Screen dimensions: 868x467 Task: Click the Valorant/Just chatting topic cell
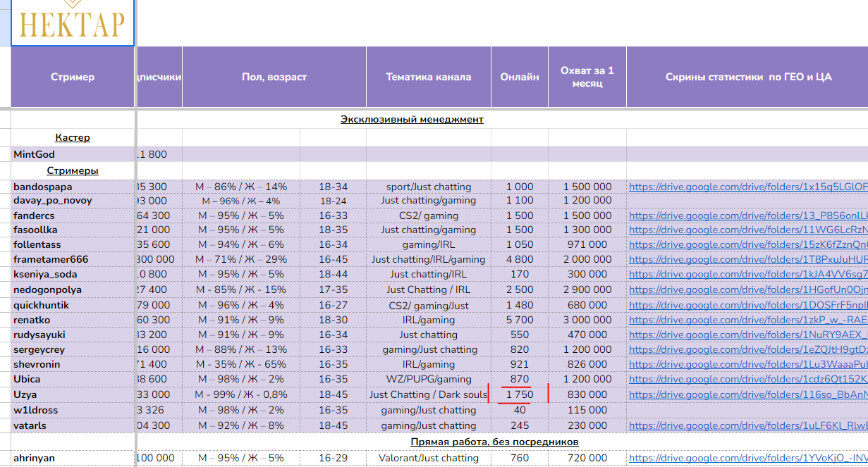click(429, 458)
